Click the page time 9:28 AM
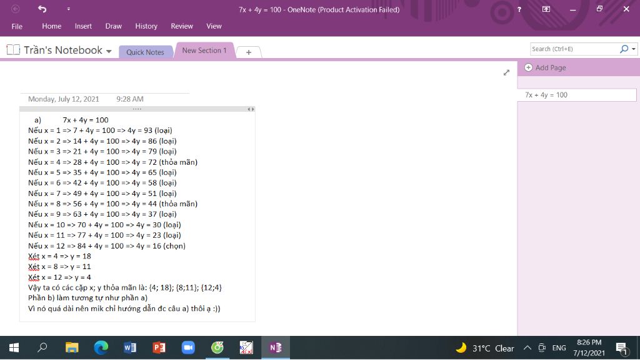640x364 pixels. [130, 99]
